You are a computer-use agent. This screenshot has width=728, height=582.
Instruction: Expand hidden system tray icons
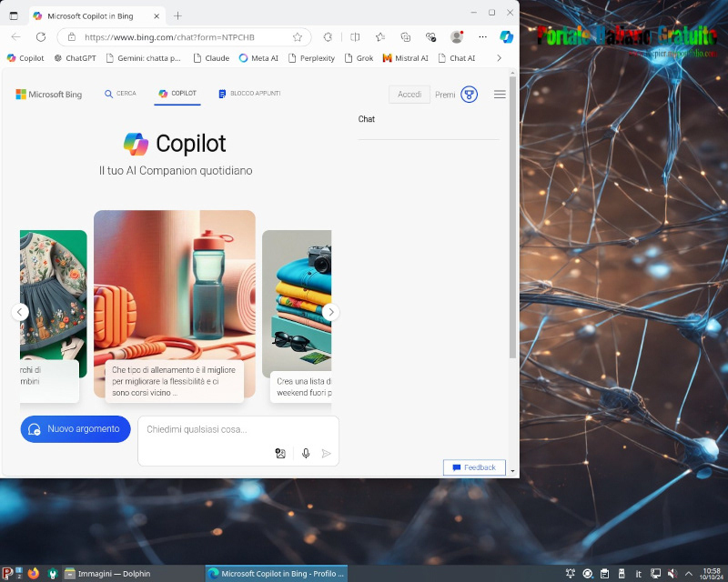689,574
